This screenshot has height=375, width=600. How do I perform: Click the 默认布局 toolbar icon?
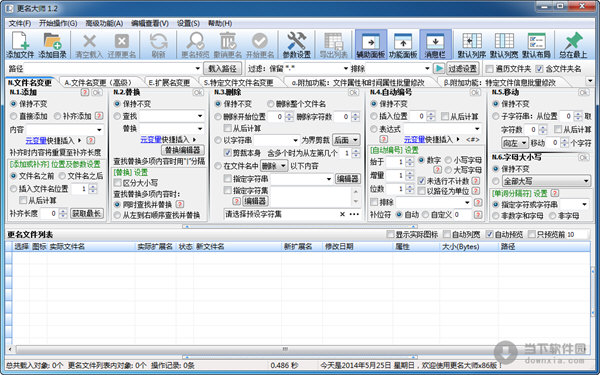[536, 45]
